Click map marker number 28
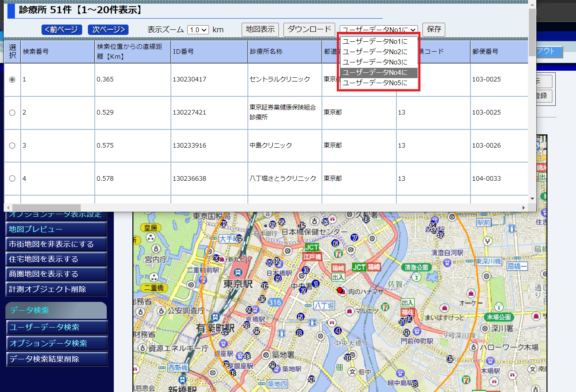 (247, 325)
